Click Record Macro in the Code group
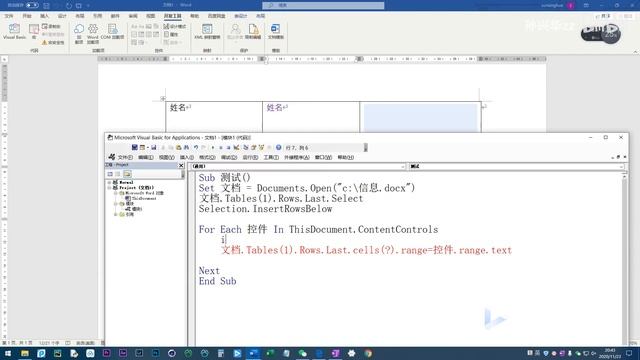640x360 pixels. tap(51, 27)
